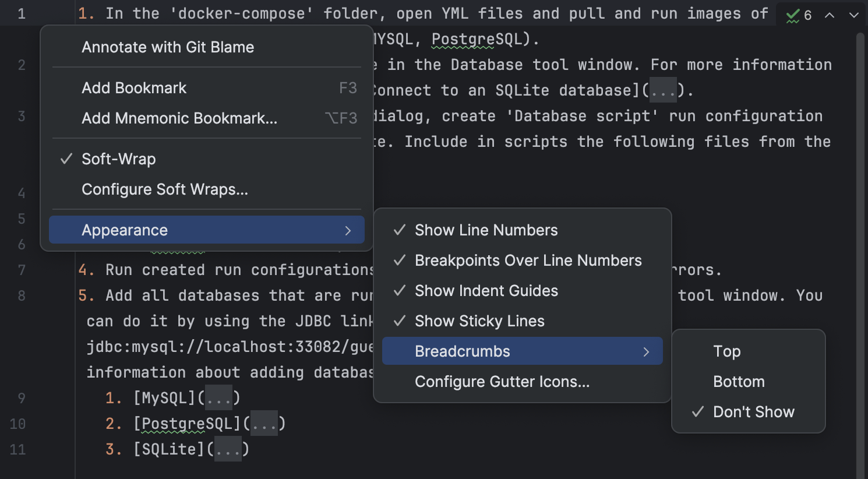Screen dimensions: 868x479
Task: Open Add Mnemonic Bookmark dialog
Action: click(x=179, y=118)
